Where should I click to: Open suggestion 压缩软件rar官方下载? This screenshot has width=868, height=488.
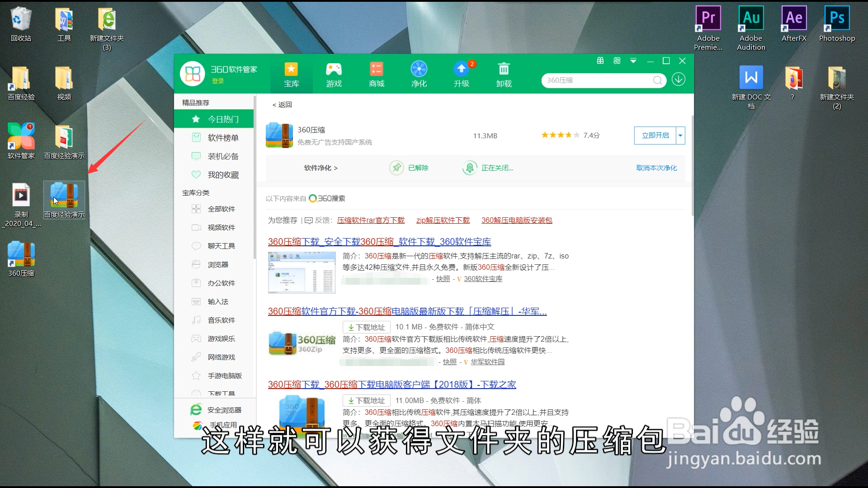click(371, 220)
